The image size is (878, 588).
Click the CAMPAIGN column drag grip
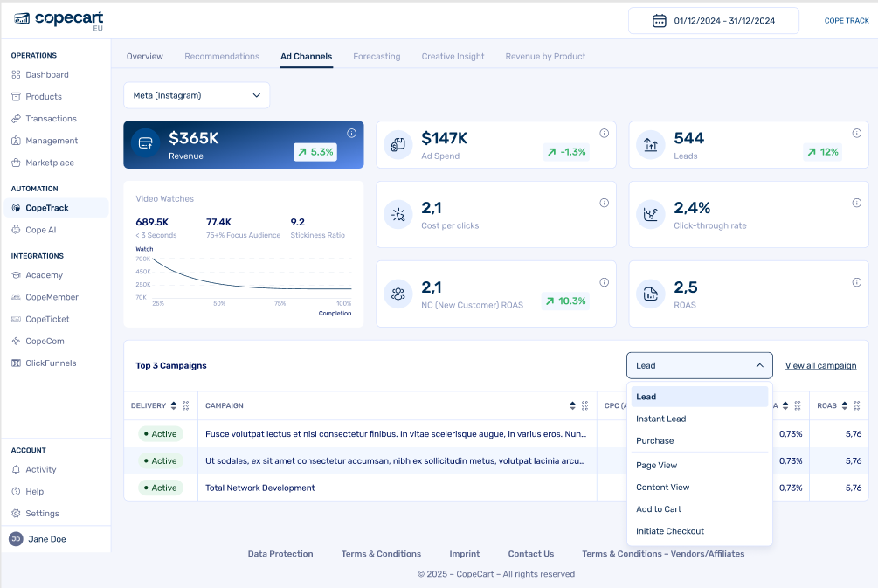click(x=584, y=405)
